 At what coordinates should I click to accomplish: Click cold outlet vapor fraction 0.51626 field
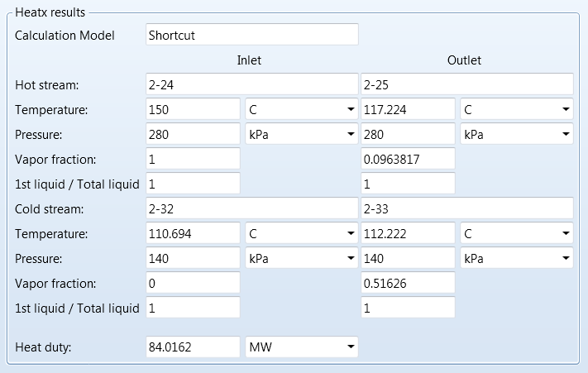pos(409,284)
